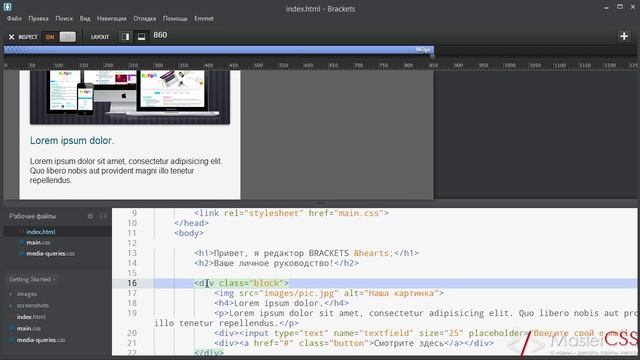This screenshot has width=640, height=360.
Task: Select the horizontal split layout icon
Action: tap(141, 37)
